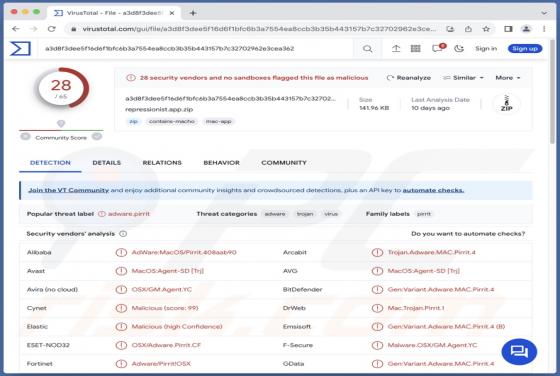
Task: Select the DETAILS tab
Action: tap(106, 163)
